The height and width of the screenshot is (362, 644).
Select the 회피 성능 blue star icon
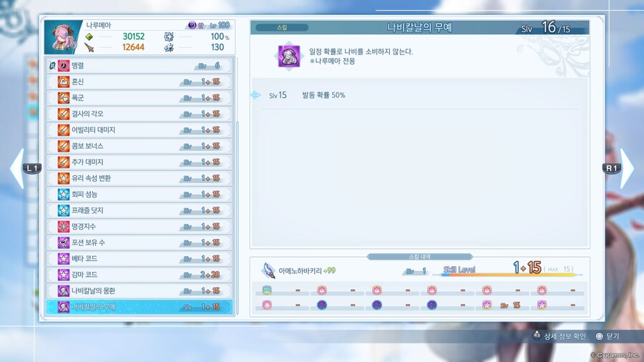tap(63, 194)
